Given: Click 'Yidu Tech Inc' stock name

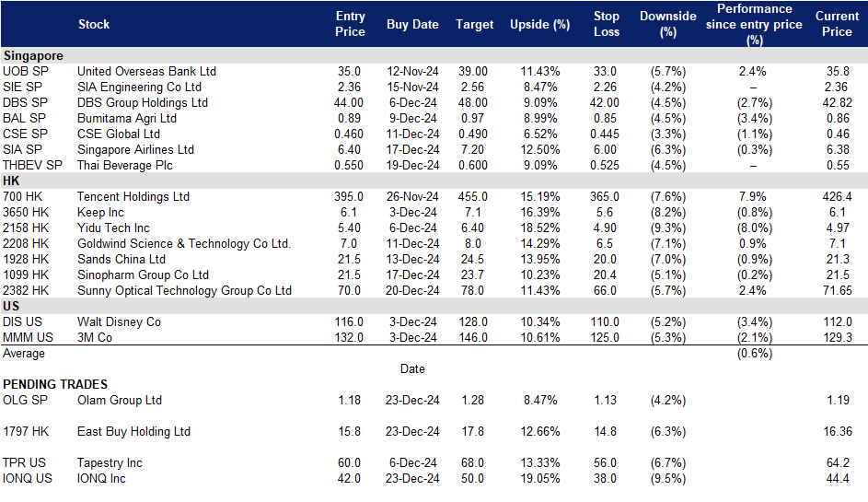Looking at the screenshot, I should 113,228.
